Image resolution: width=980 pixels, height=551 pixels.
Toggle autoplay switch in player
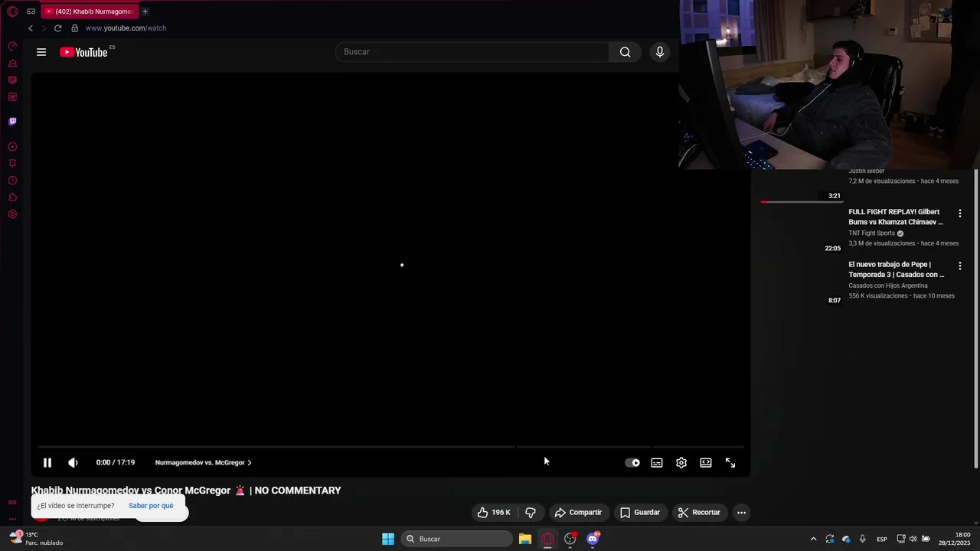click(632, 462)
